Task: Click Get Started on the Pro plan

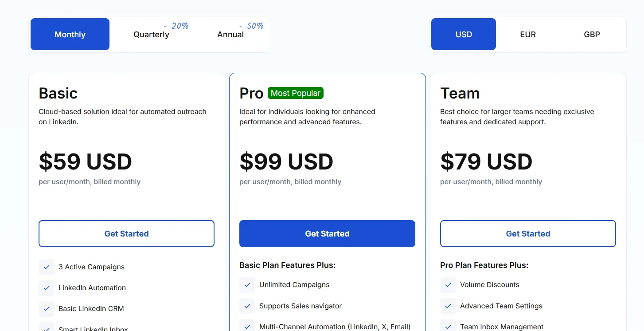Action: [327, 233]
